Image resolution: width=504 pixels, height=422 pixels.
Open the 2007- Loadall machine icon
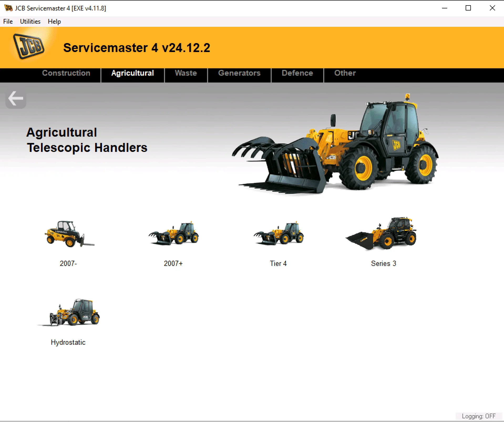coord(69,234)
